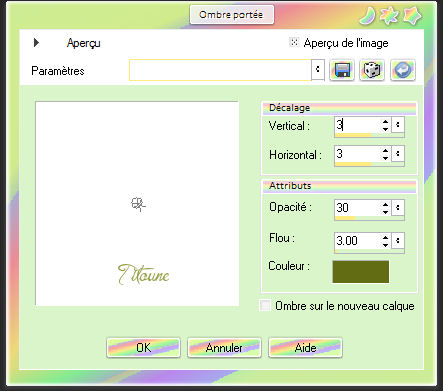Click the crescent moon icon in title bar
This screenshot has height=391, width=443.
pos(368,16)
